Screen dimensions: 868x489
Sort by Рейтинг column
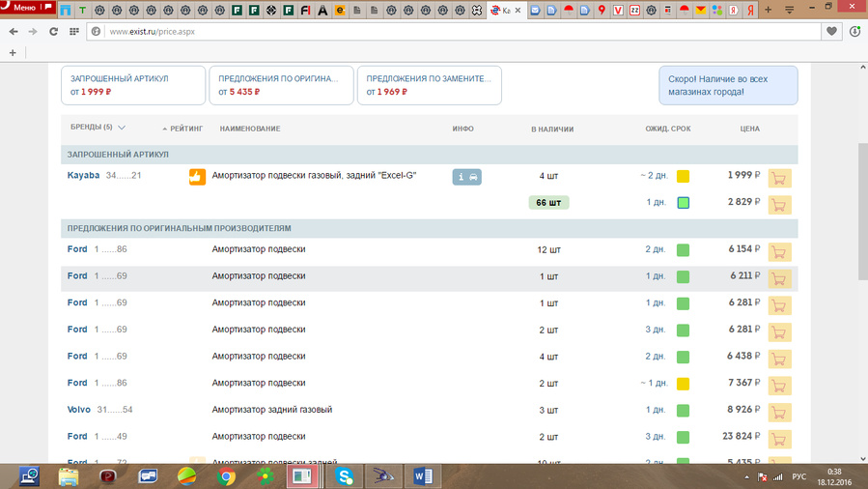[182, 129]
